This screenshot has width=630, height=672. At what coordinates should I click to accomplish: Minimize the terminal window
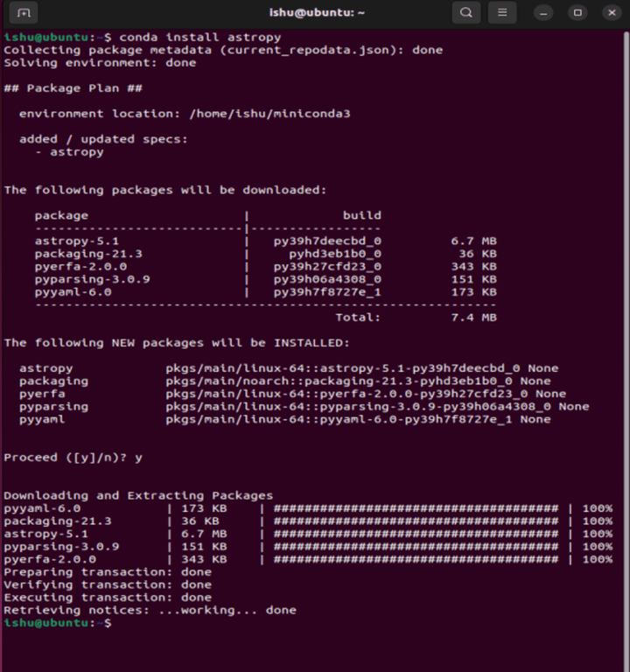[543, 13]
